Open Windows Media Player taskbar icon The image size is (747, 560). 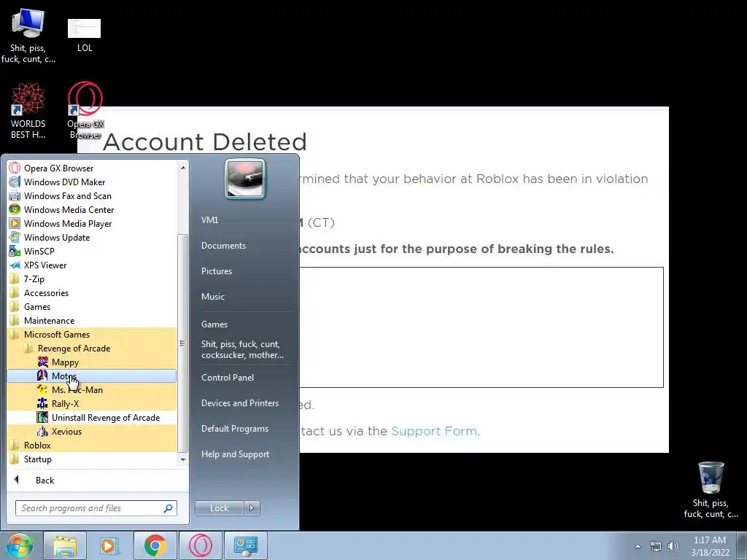(x=109, y=545)
